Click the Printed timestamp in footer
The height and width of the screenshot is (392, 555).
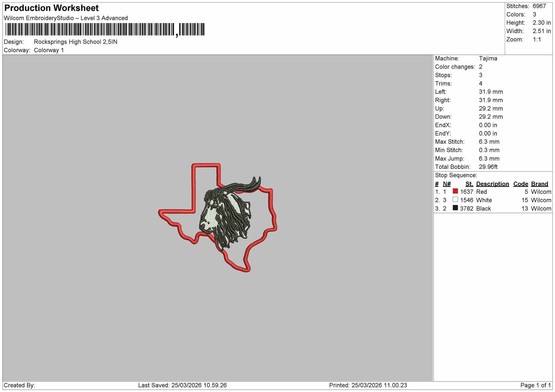[x=368, y=385]
